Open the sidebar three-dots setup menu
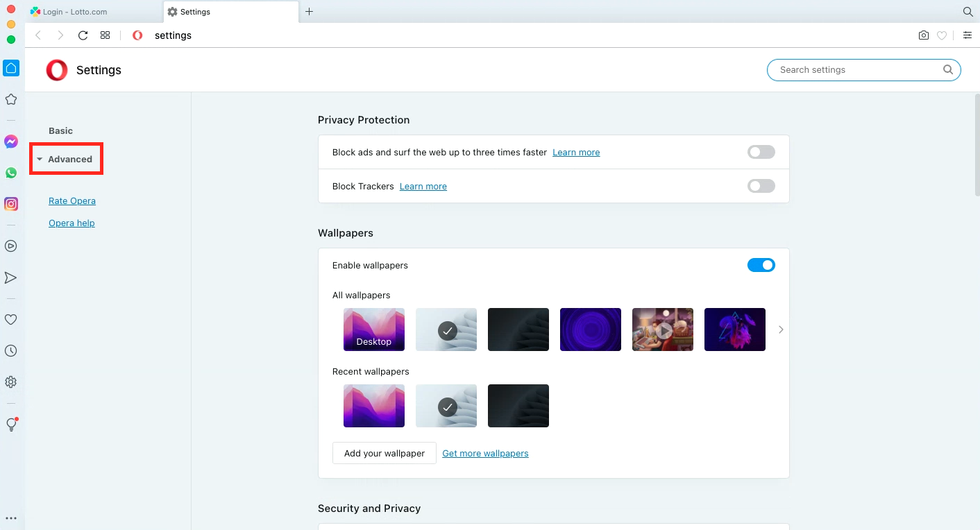Image resolution: width=980 pixels, height=530 pixels. click(11, 518)
